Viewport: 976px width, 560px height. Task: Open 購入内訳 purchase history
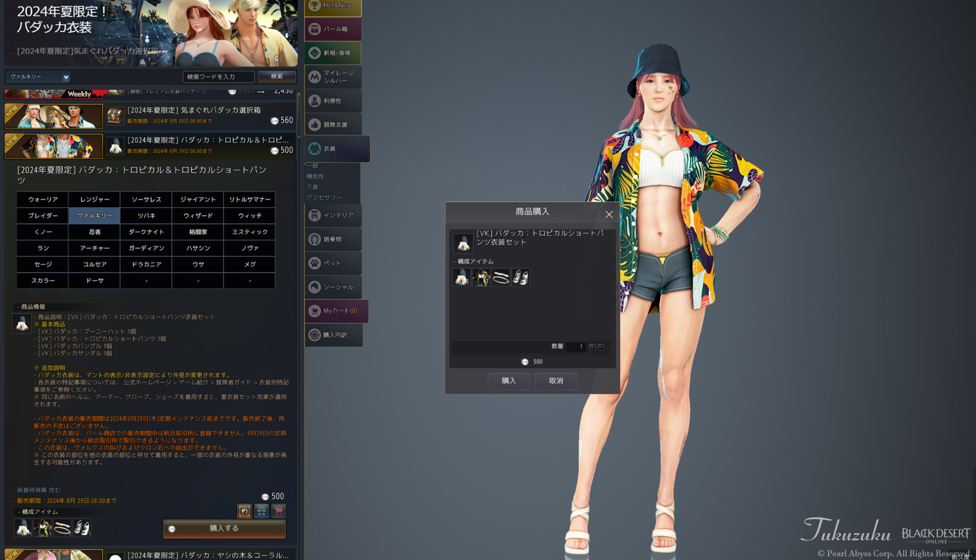333,335
